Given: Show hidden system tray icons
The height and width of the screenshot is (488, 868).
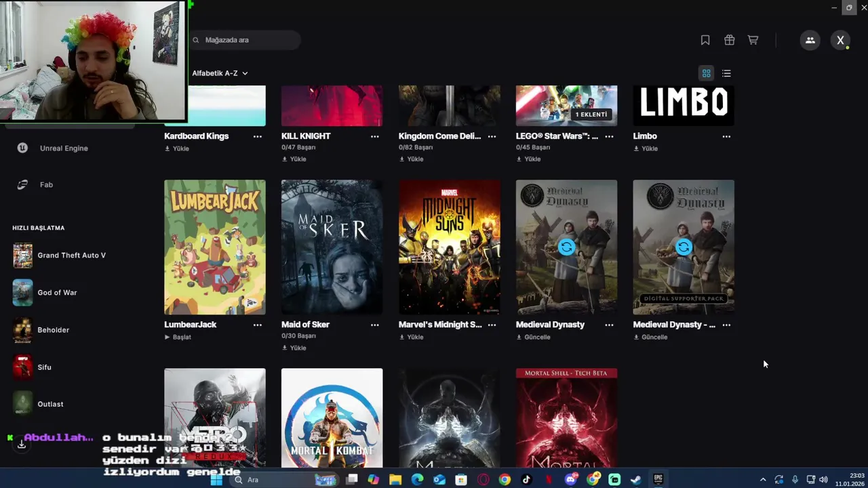Looking at the screenshot, I should (763, 480).
